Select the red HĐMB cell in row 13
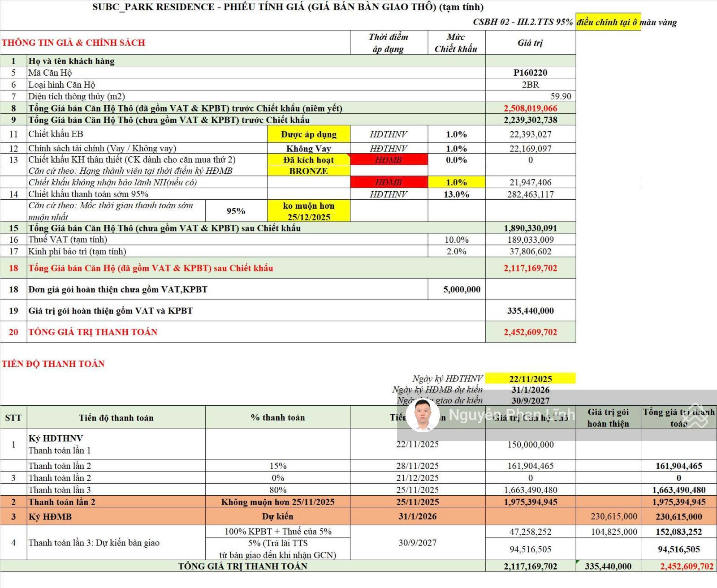The width and height of the screenshot is (717, 588). tap(389, 160)
